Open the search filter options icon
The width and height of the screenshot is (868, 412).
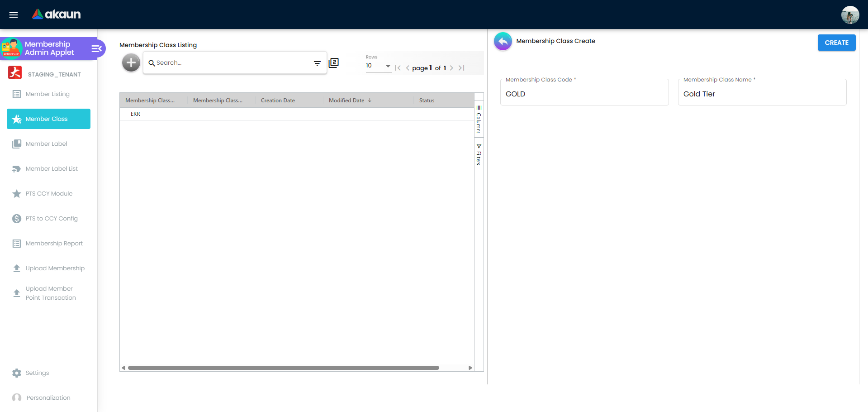coord(317,63)
